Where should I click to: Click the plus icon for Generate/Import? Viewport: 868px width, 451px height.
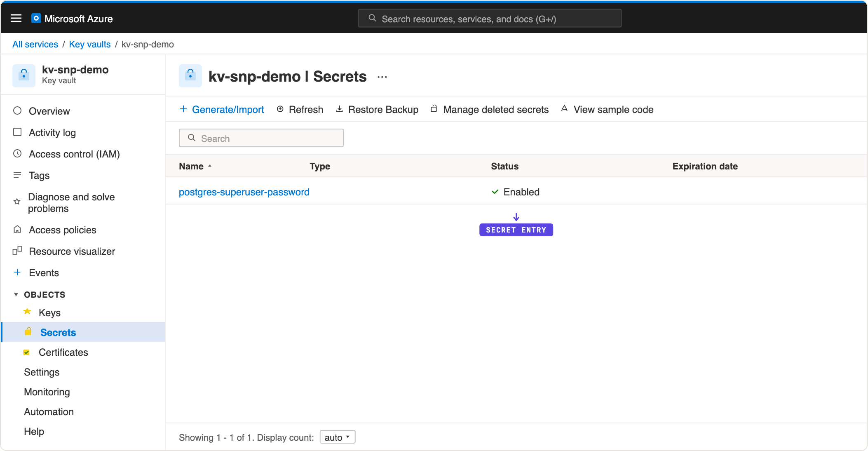point(183,109)
